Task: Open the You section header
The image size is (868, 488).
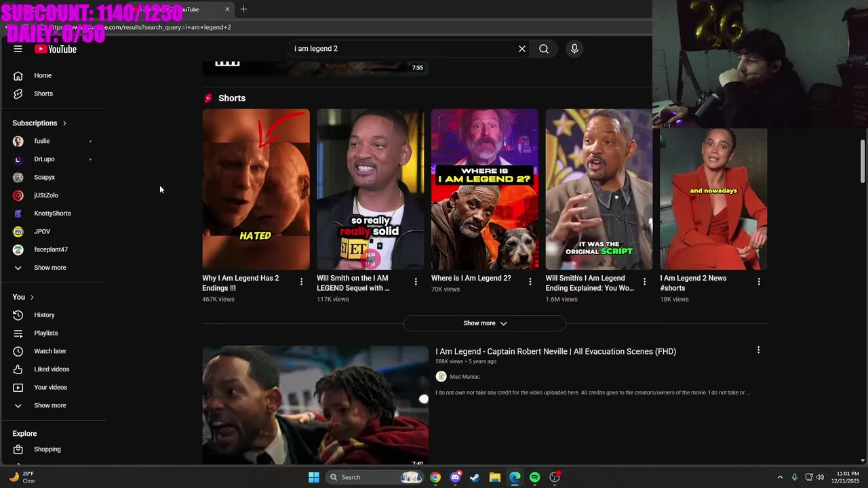Action: click(23, 297)
